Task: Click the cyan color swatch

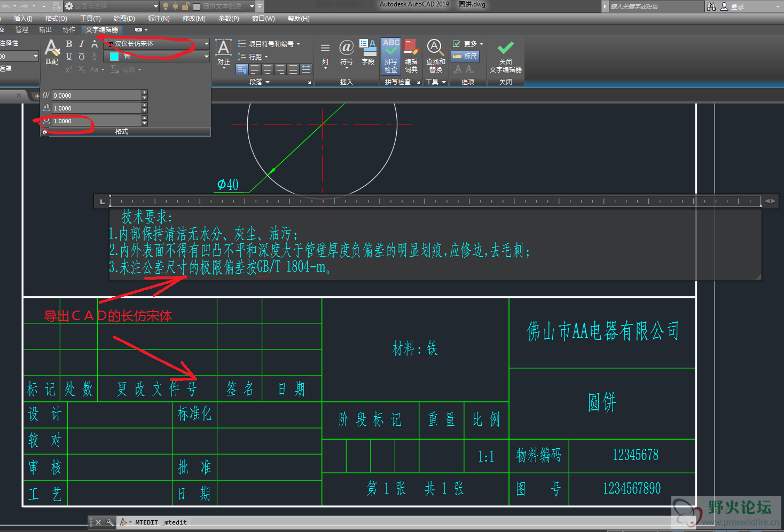Action: pyautogui.click(x=114, y=57)
